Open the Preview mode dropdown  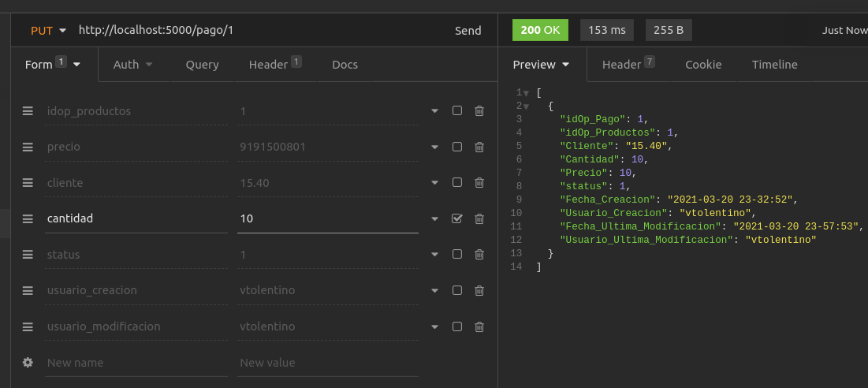[542, 64]
